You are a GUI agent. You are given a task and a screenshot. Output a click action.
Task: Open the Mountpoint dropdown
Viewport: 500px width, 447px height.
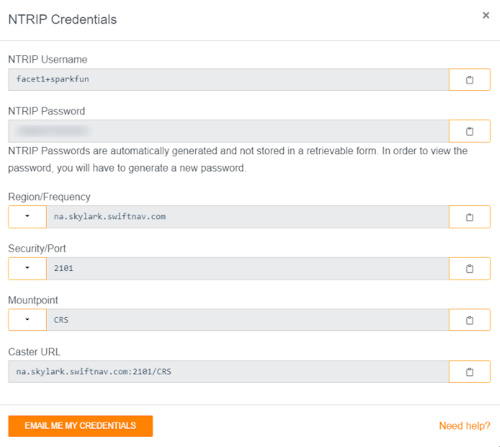(27, 320)
